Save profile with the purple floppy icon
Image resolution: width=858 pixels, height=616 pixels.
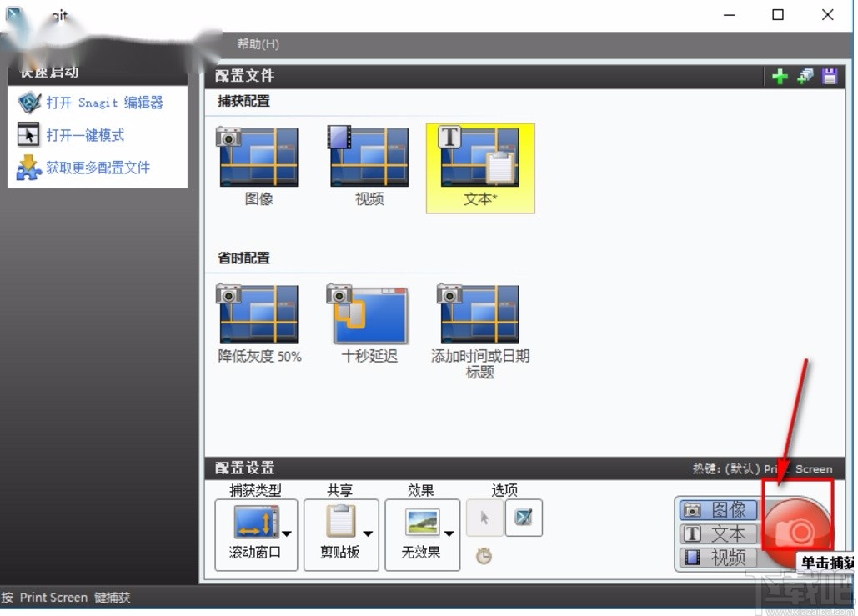click(830, 77)
